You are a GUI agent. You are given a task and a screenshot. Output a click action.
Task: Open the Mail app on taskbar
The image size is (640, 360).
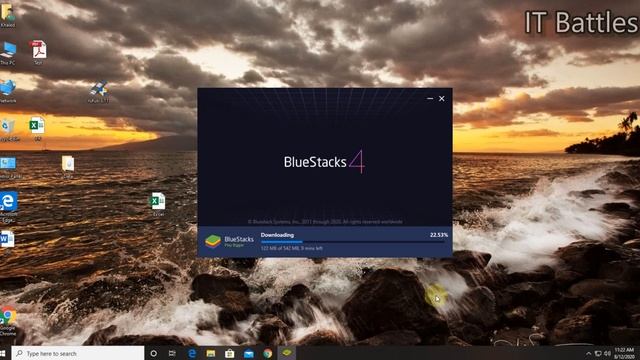pos(249,353)
